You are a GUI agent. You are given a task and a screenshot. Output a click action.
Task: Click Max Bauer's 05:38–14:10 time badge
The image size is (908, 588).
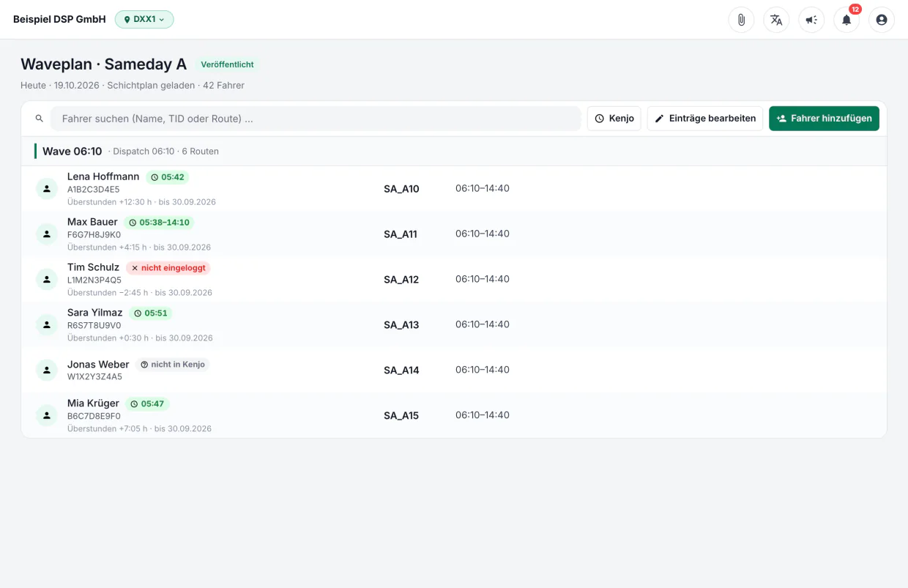click(159, 223)
